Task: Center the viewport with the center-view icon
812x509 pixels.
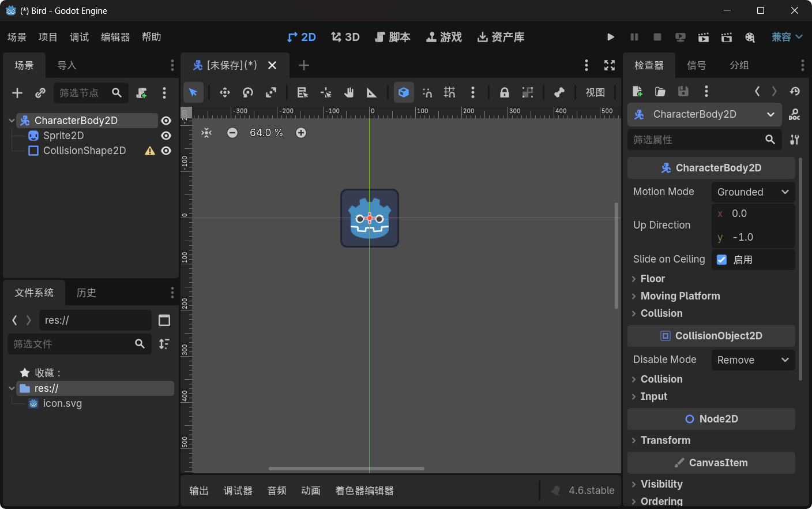Action: pyautogui.click(x=206, y=133)
